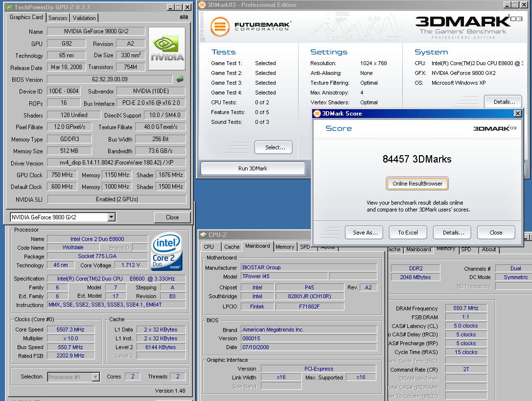Click the Run 3DMark button

point(253,168)
